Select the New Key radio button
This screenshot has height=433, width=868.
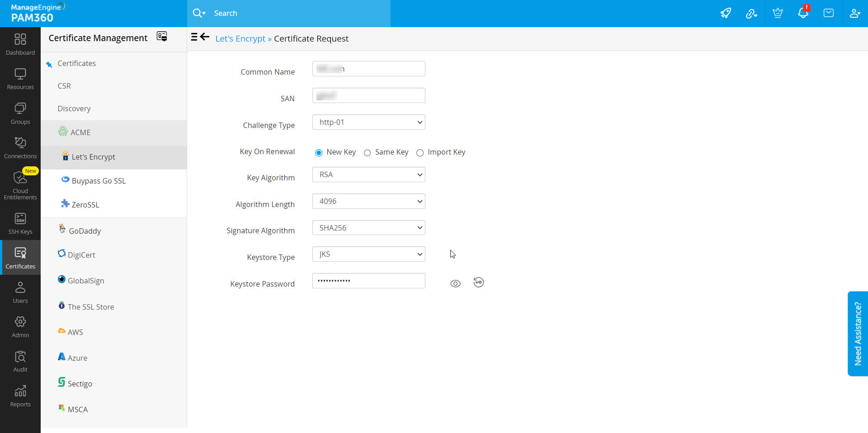point(319,153)
